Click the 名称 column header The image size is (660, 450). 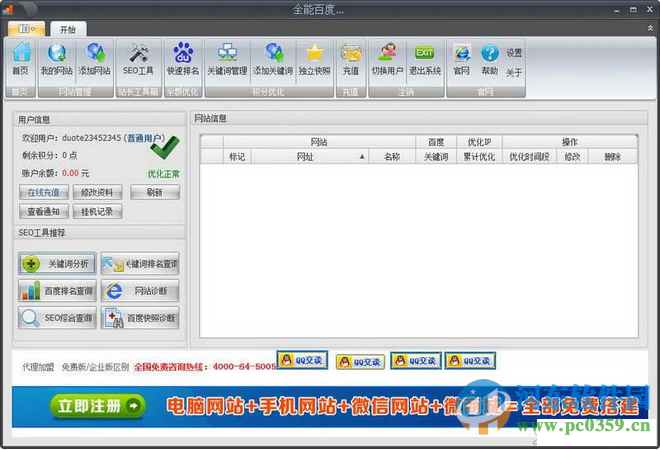(392, 157)
